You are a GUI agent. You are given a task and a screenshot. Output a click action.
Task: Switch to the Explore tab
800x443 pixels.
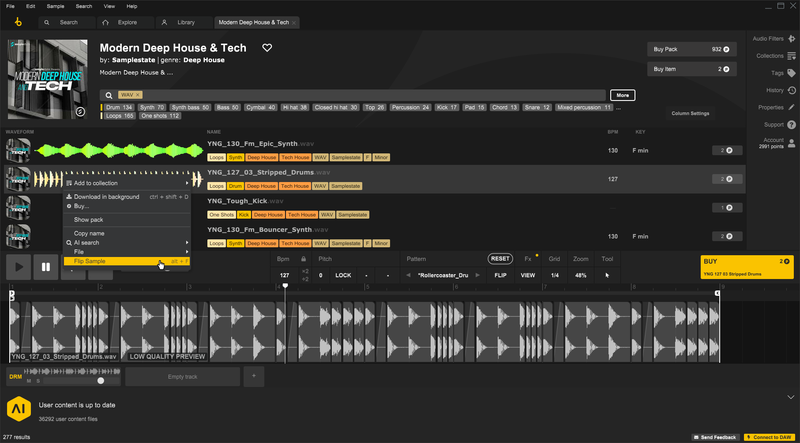click(x=126, y=22)
